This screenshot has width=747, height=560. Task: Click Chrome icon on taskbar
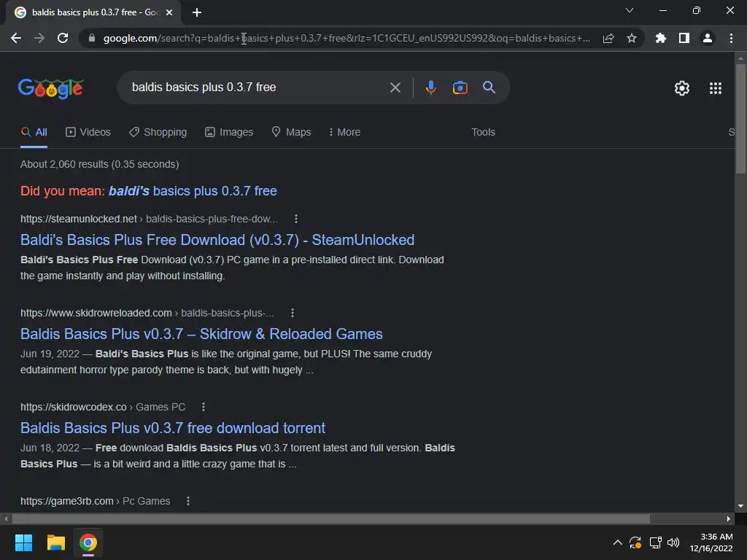point(88,542)
